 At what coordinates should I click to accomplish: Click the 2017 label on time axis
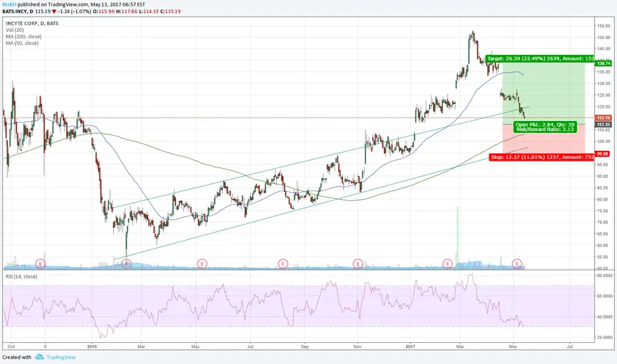(x=410, y=347)
